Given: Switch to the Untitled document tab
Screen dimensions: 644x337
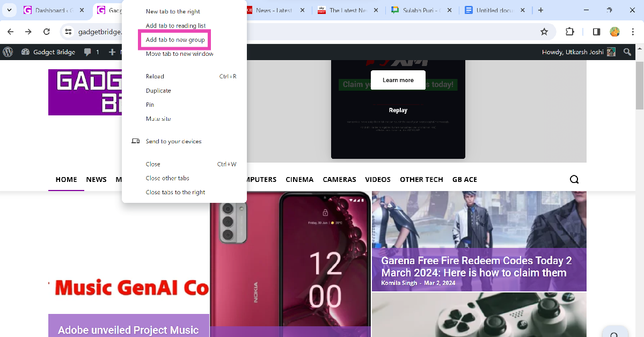Looking at the screenshot, I should pyautogui.click(x=494, y=10).
